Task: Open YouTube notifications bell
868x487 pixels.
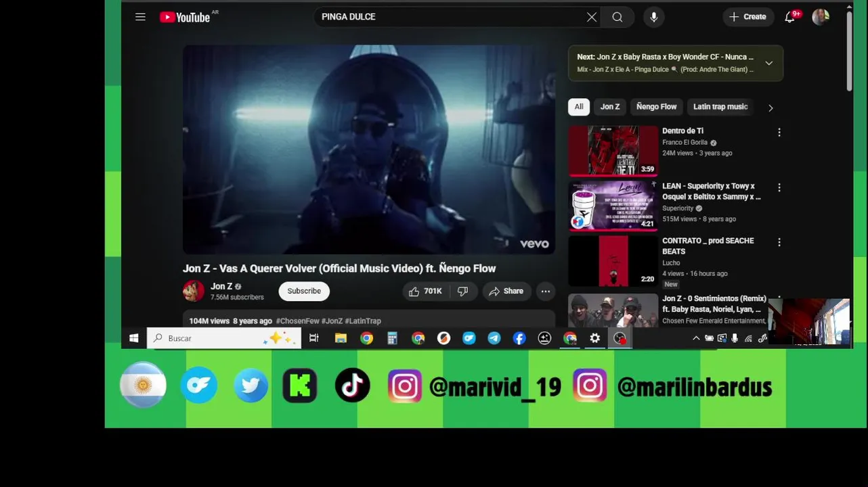Action: click(x=790, y=17)
